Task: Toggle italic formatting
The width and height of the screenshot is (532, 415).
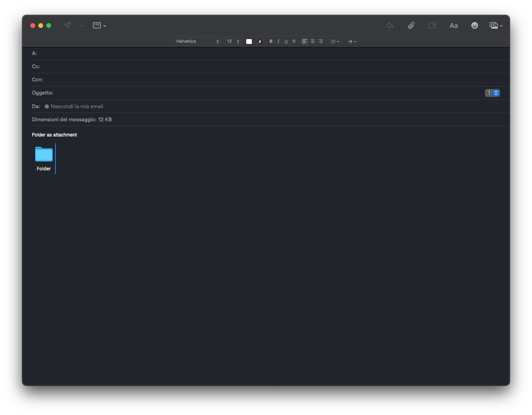Action: (x=279, y=41)
